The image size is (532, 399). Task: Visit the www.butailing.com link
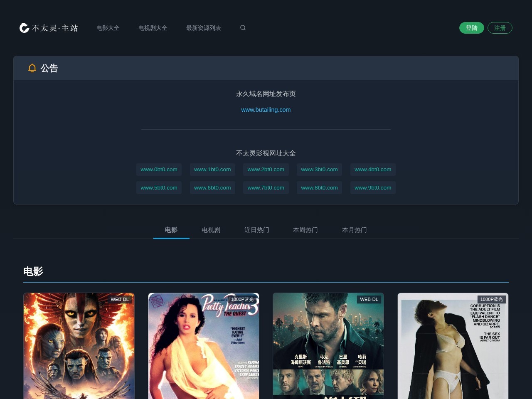266,110
